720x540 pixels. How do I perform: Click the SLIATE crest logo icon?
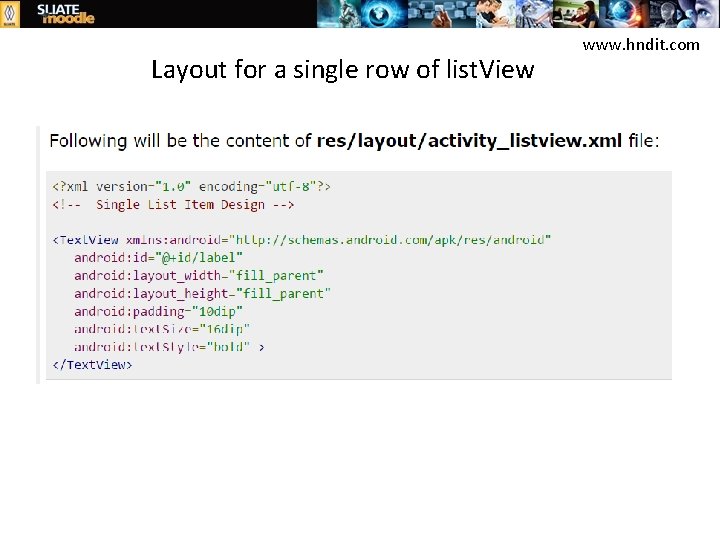coord(10,14)
